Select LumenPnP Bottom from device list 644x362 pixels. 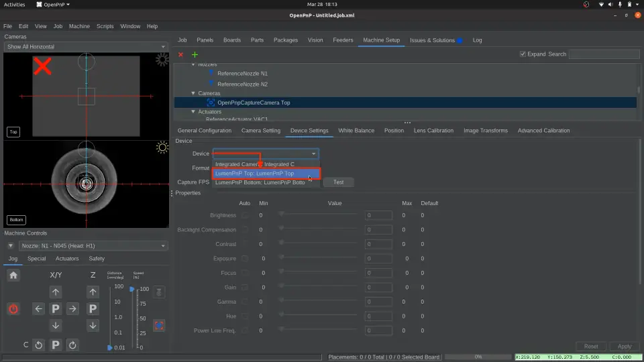click(x=260, y=182)
